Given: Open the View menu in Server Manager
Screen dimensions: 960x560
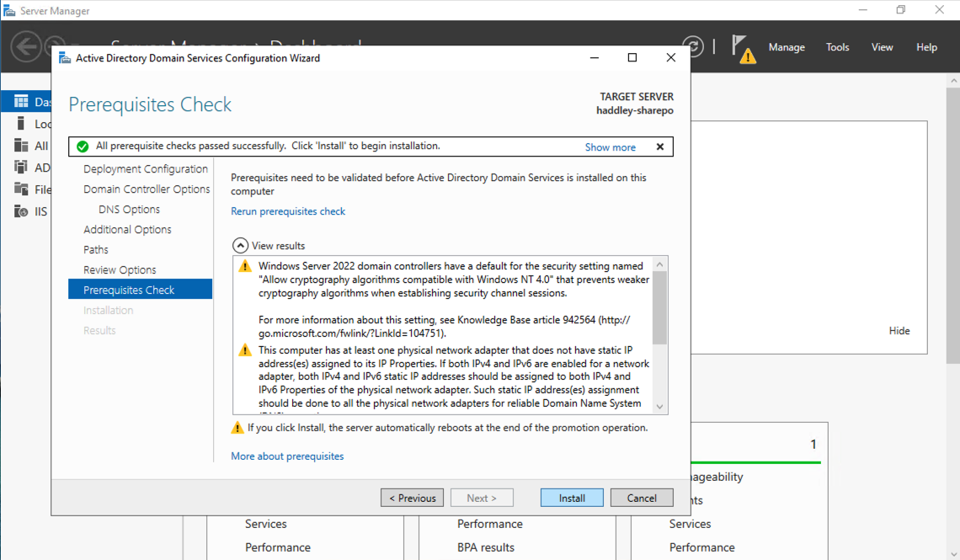Looking at the screenshot, I should tap(882, 47).
